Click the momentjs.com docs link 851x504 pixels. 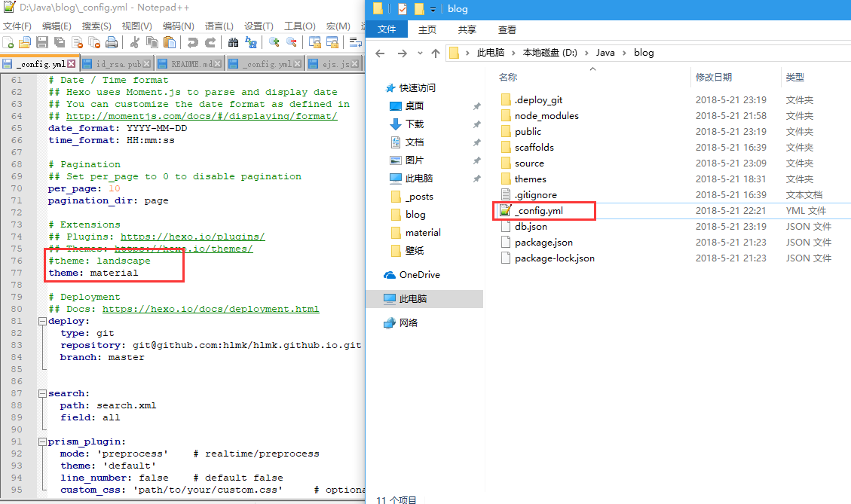coord(201,116)
